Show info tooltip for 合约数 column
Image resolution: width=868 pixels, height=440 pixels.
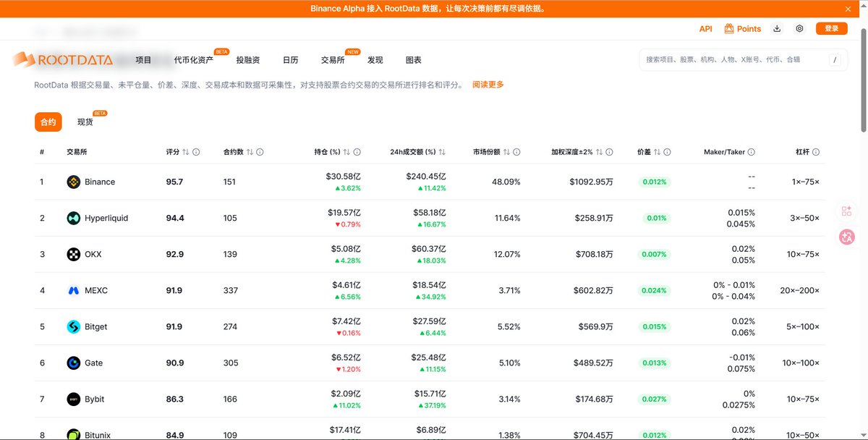tap(260, 152)
